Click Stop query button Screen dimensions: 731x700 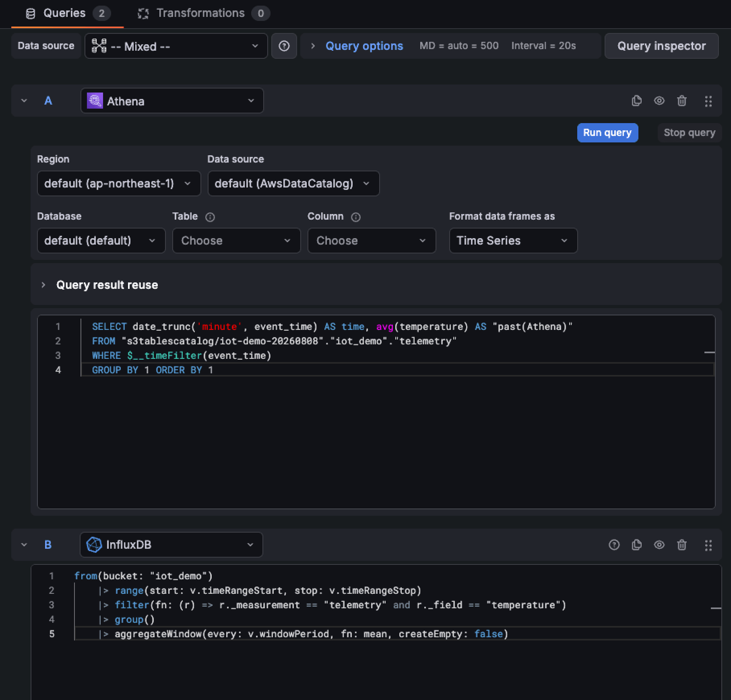click(x=690, y=133)
